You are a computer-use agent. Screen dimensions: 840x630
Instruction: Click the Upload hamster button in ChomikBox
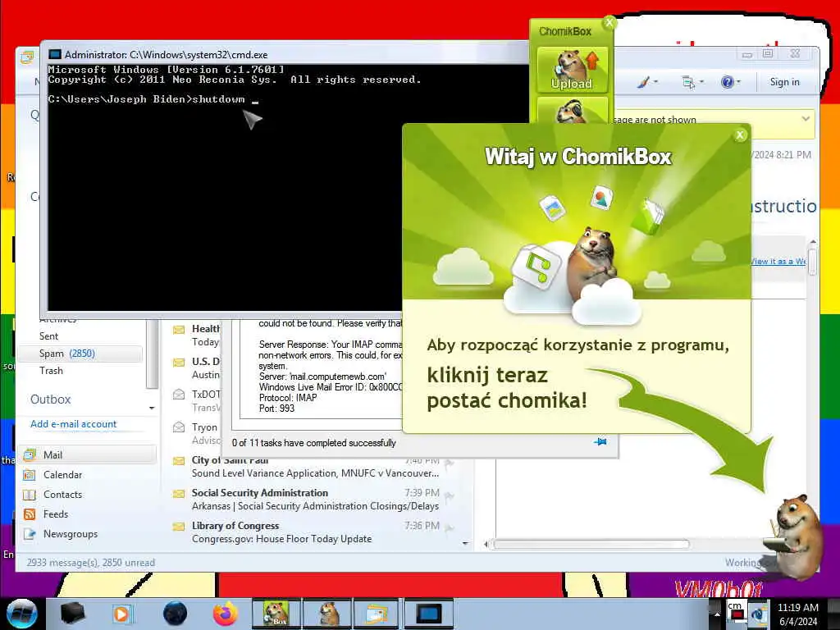click(x=572, y=71)
